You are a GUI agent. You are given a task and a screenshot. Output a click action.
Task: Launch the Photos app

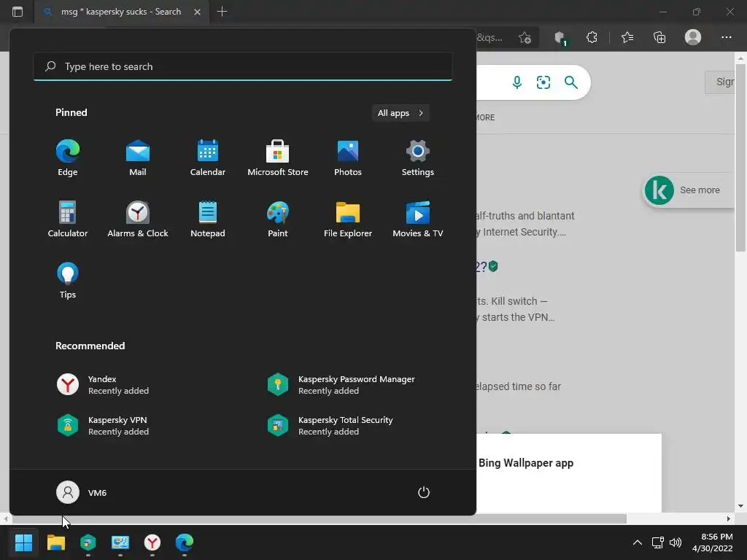point(348,158)
